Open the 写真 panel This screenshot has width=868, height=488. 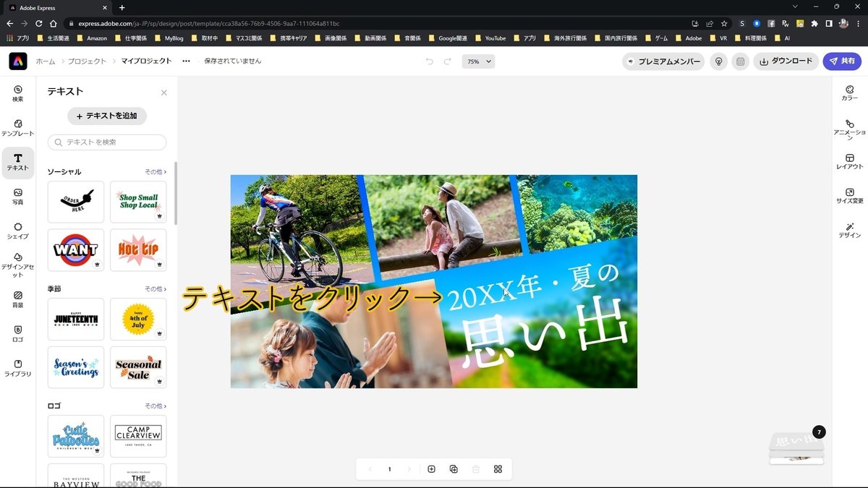pos(18,197)
